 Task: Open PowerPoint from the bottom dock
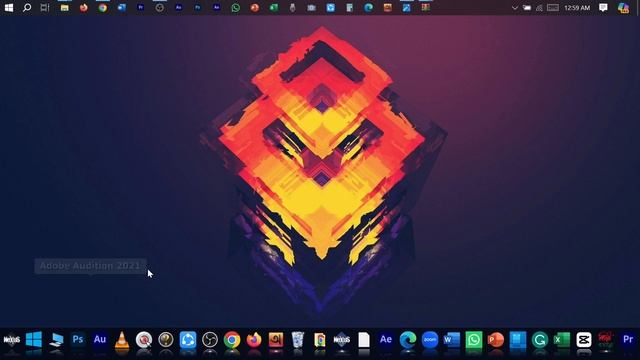tap(496, 340)
